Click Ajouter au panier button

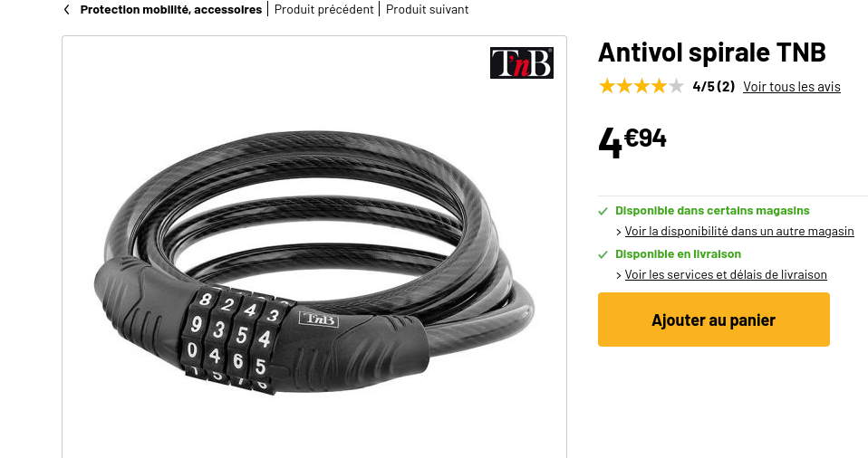[714, 320]
